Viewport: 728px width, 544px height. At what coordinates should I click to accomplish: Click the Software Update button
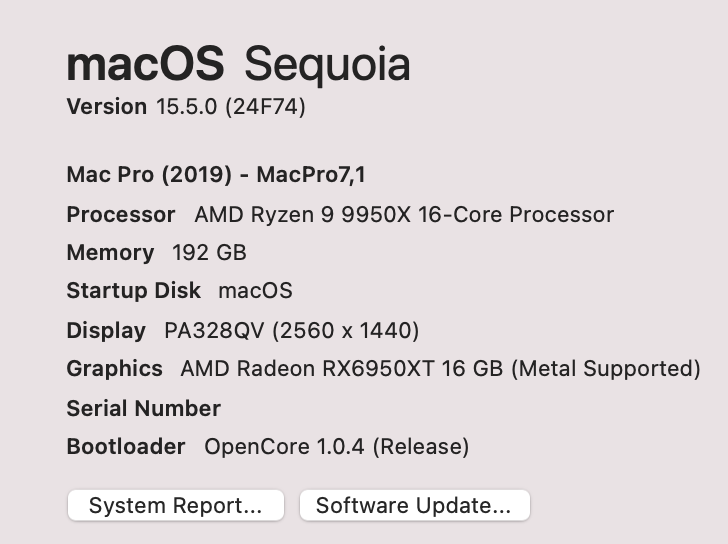click(x=414, y=506)
